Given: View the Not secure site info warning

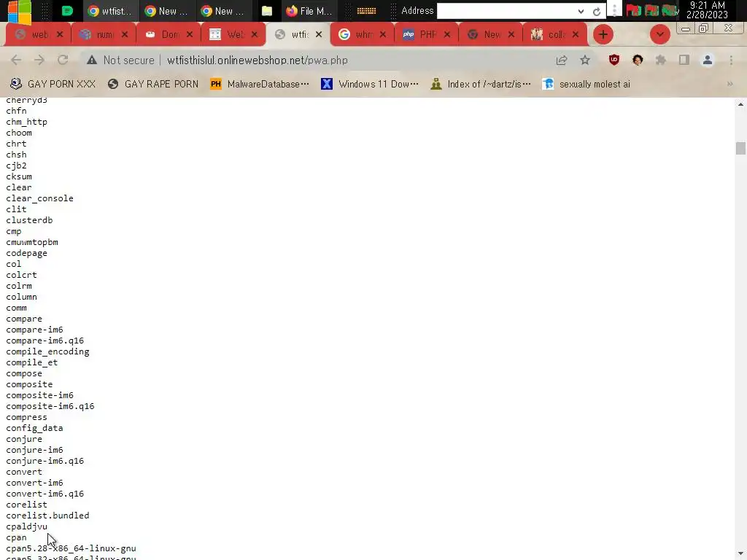Looking at the screenshot, I should tap(120, 61).
